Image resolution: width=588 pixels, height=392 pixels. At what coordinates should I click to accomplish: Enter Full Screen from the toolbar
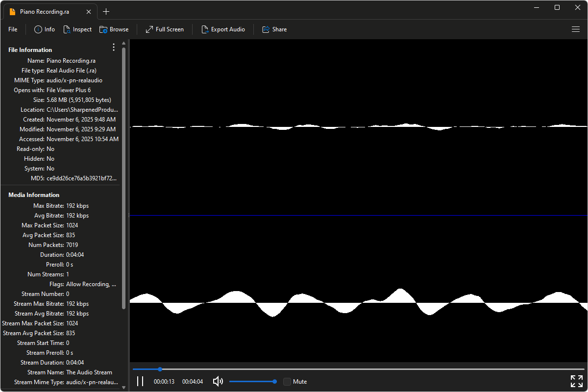(149, 29)
